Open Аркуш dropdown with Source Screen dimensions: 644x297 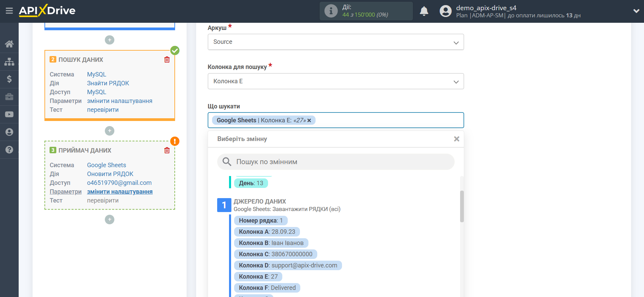coord(336,42)
